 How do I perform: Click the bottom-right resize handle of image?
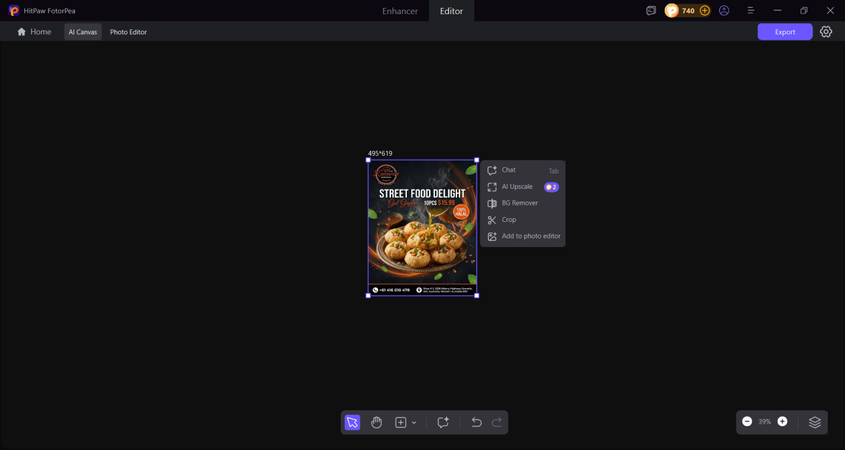tap(476, 295)
